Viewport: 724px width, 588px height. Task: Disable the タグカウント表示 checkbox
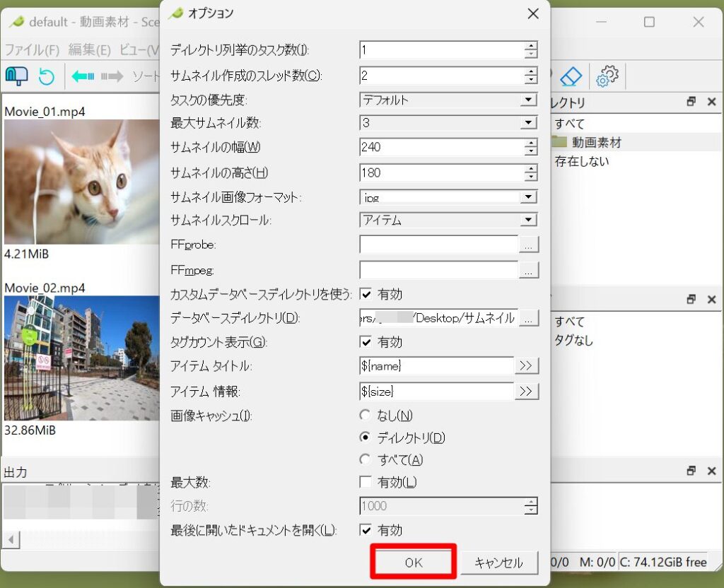(x=366, y=343)
